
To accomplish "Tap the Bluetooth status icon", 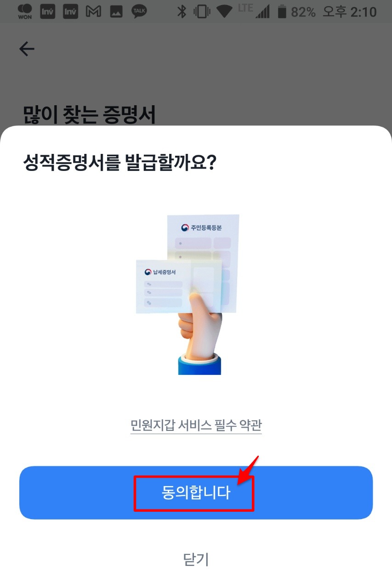I will [x=182, y=11].
